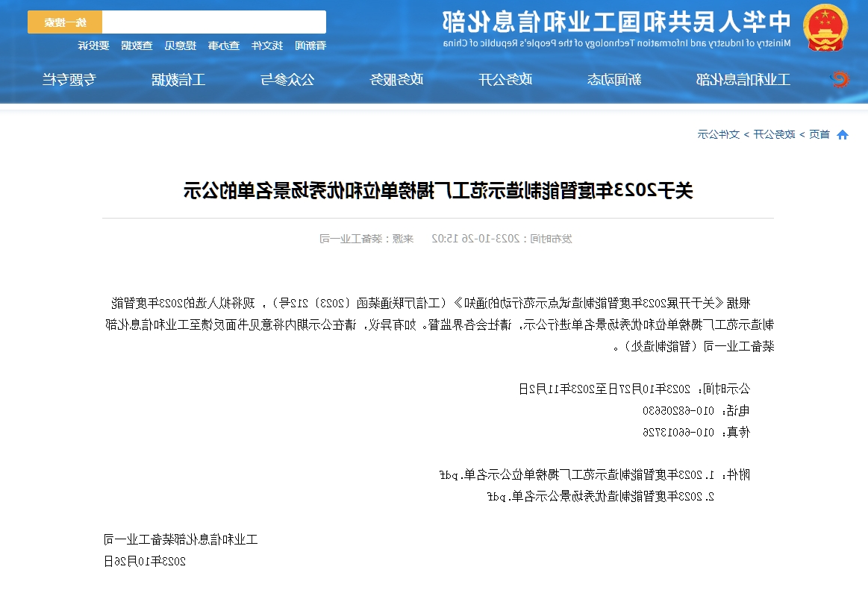This screenshot has height=596, width=868.
Task: Focus the search input field
Action: [213, 22]
